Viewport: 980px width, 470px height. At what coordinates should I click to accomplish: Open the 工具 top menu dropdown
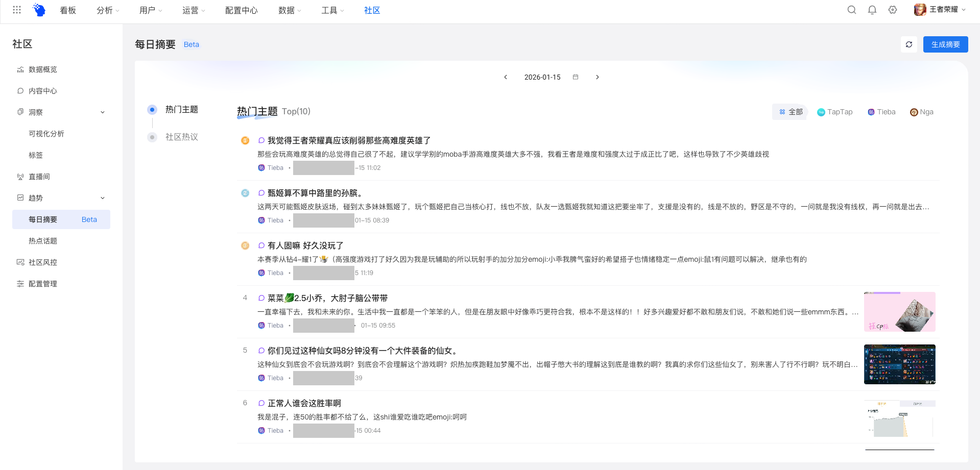tap(332, 10)
